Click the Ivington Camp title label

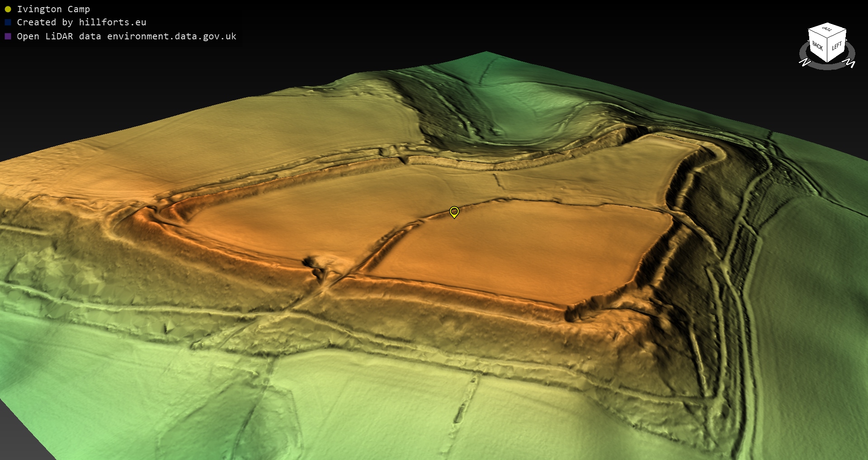(53, 9)
